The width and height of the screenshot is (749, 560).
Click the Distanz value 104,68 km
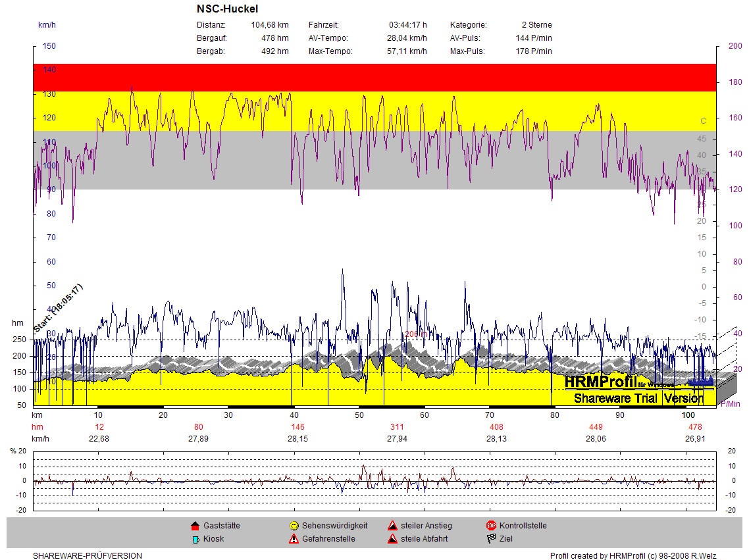(270, 25)
